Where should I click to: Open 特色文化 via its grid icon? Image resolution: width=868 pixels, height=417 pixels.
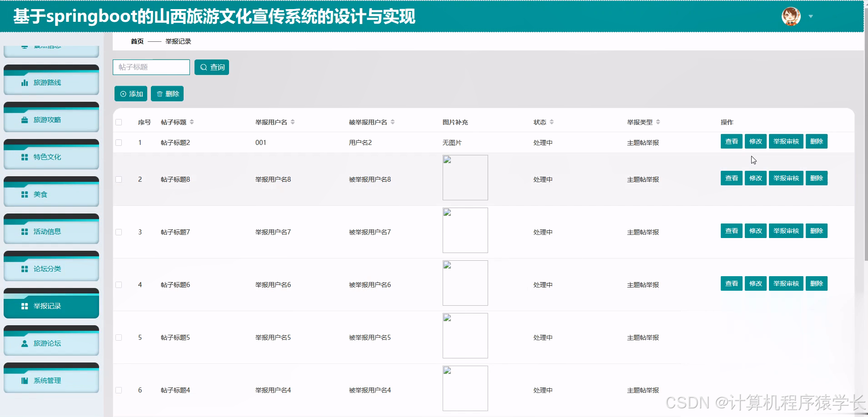25,157
